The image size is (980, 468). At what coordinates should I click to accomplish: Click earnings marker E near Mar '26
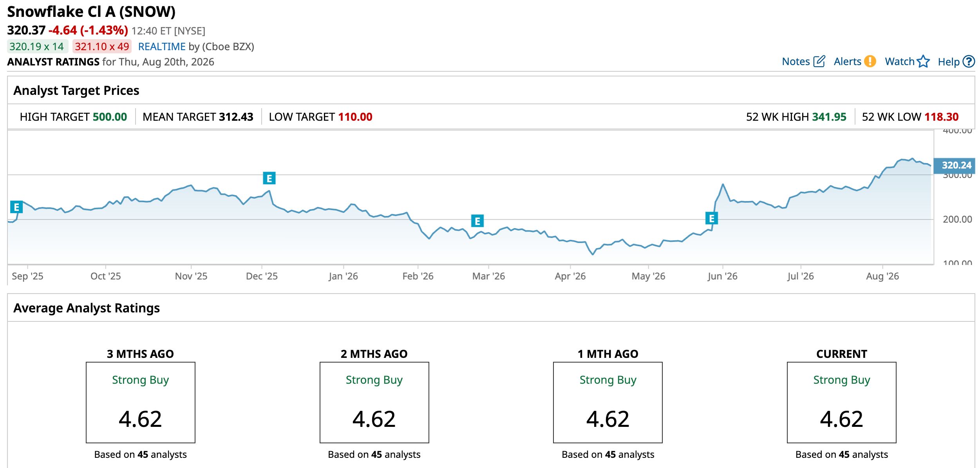point(477,221)
